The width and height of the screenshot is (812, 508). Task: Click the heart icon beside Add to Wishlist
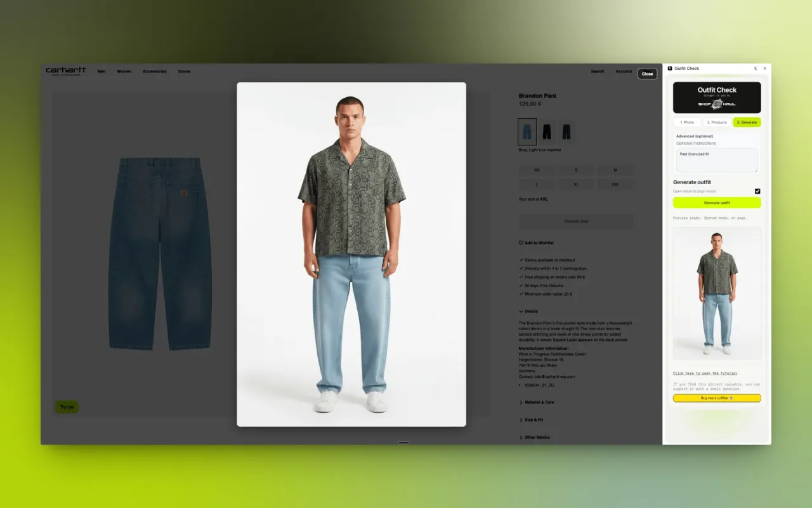(521, 243)
